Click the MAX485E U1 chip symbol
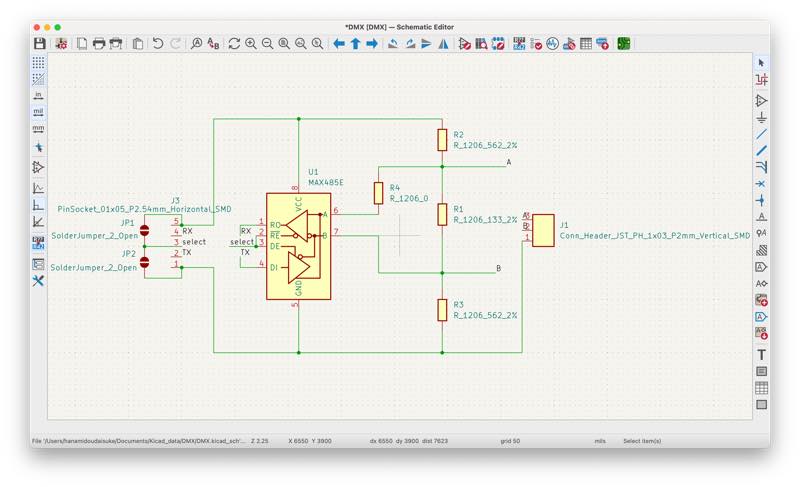 point(298,246)
